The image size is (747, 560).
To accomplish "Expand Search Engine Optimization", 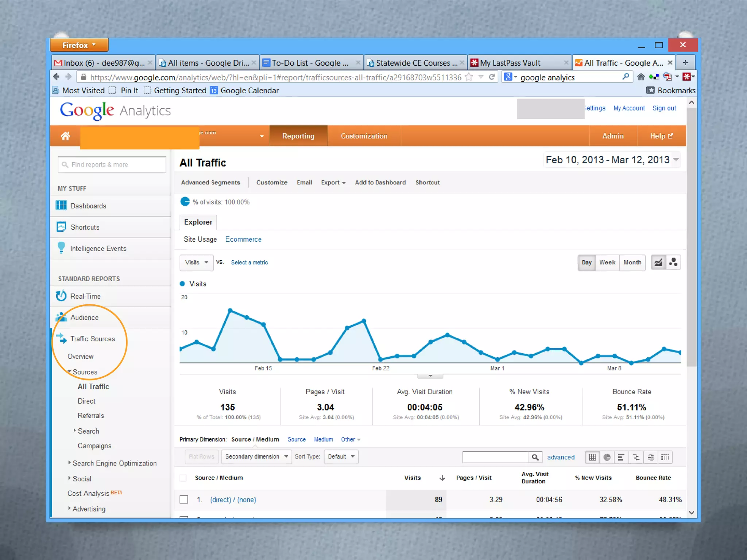I will coord(69,463).
